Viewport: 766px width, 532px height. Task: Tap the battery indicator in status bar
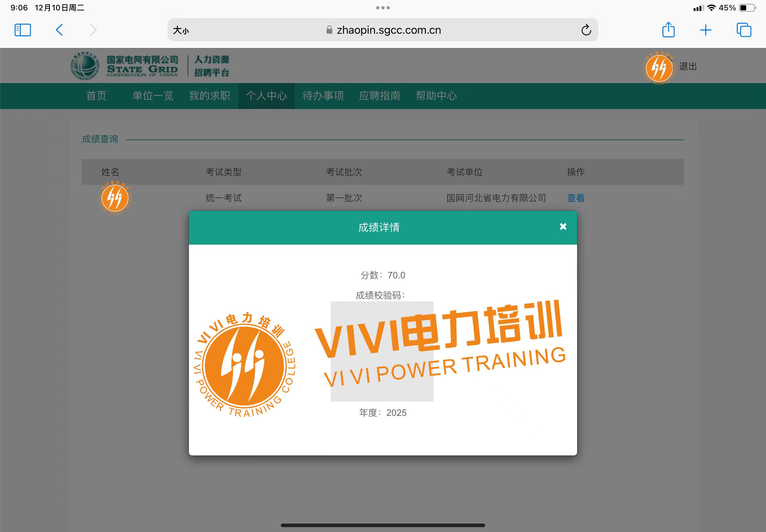[747, 8]
